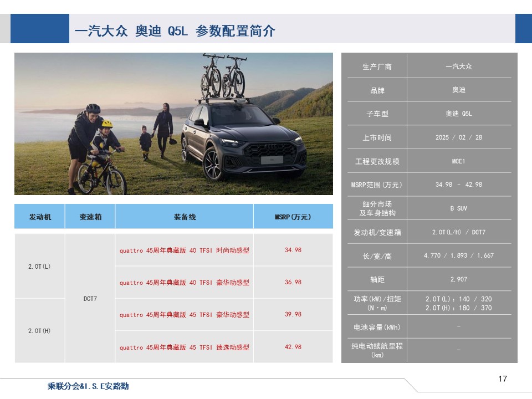
Task: Select the "B SUV" segment value
Action: point(459,208)
